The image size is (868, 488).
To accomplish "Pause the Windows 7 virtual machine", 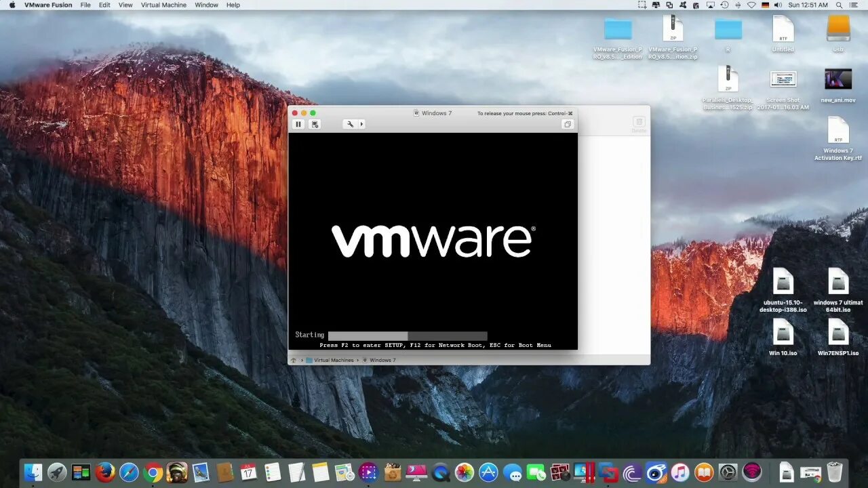I will click(298, 124).
